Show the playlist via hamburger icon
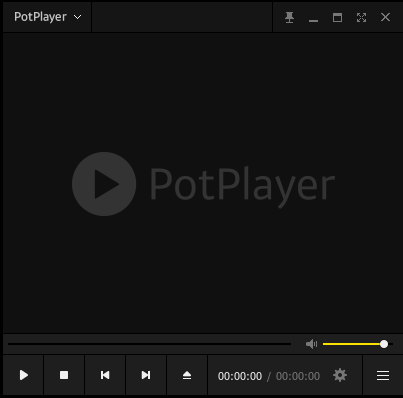This screenshot has width=403, height=398. [383, 376]
